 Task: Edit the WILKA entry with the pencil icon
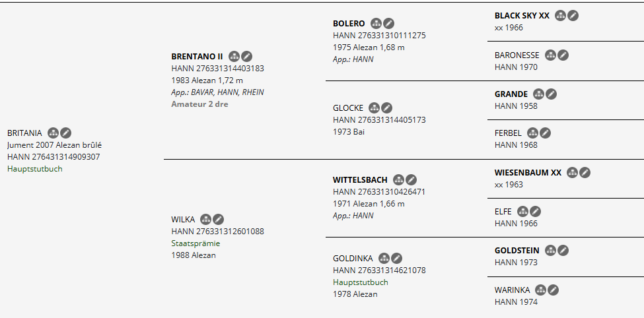(x=218, y=219)
